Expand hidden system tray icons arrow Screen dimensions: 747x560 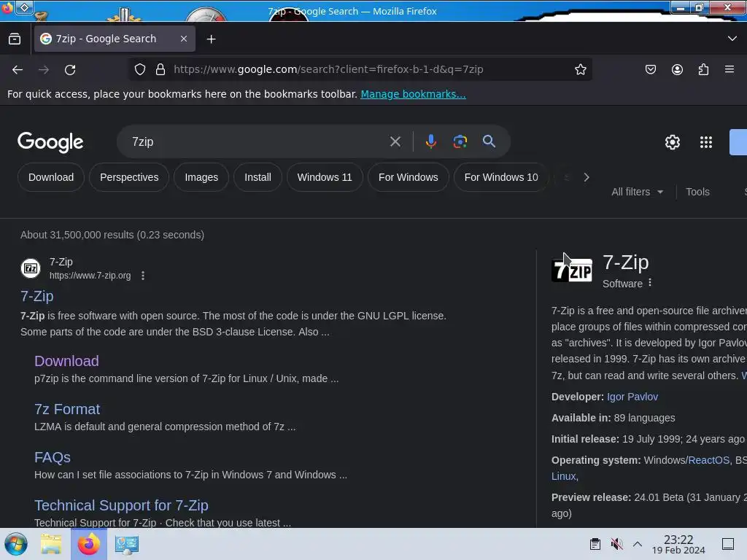pyautogui.click(x=638, y=544)
